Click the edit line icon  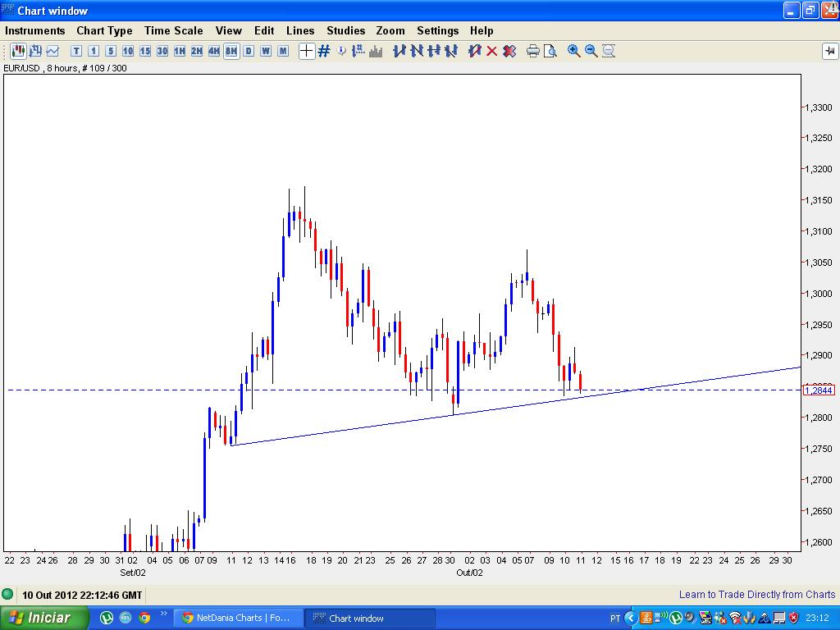pyautogui.click(x=475, y=51)
